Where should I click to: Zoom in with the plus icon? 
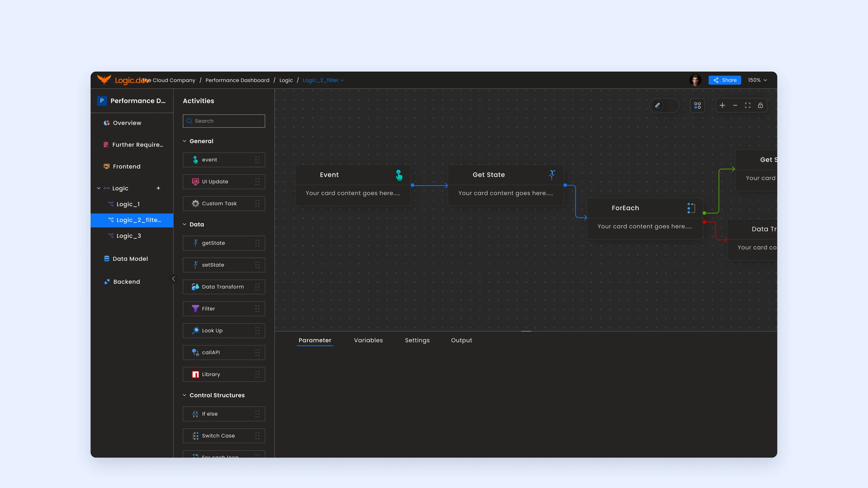click(722, 105)
